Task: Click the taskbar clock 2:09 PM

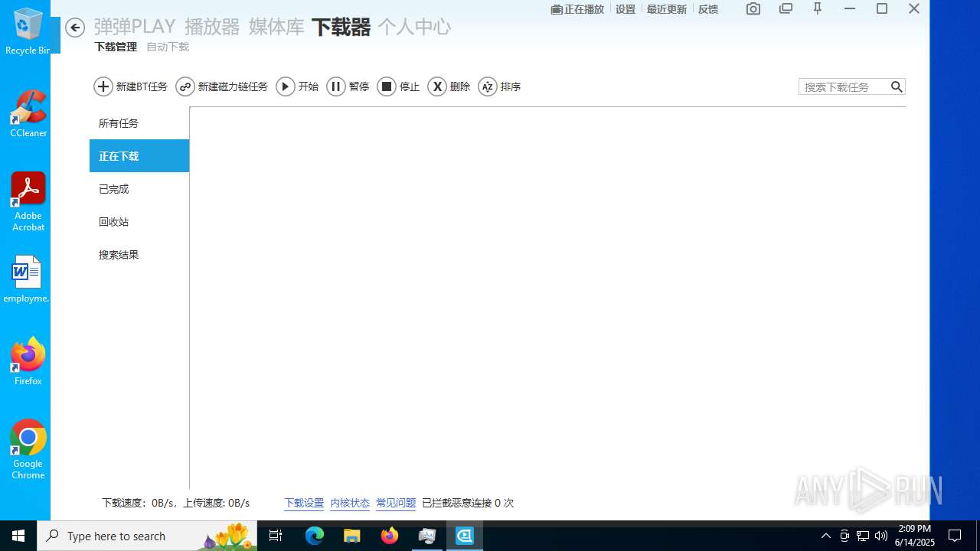Action: 915,536
